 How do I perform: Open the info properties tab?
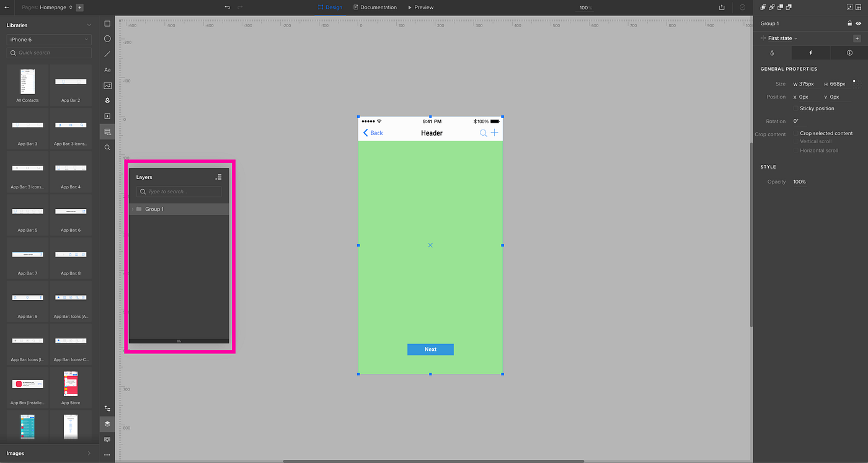pyautogui.click(x=849, y=53)
